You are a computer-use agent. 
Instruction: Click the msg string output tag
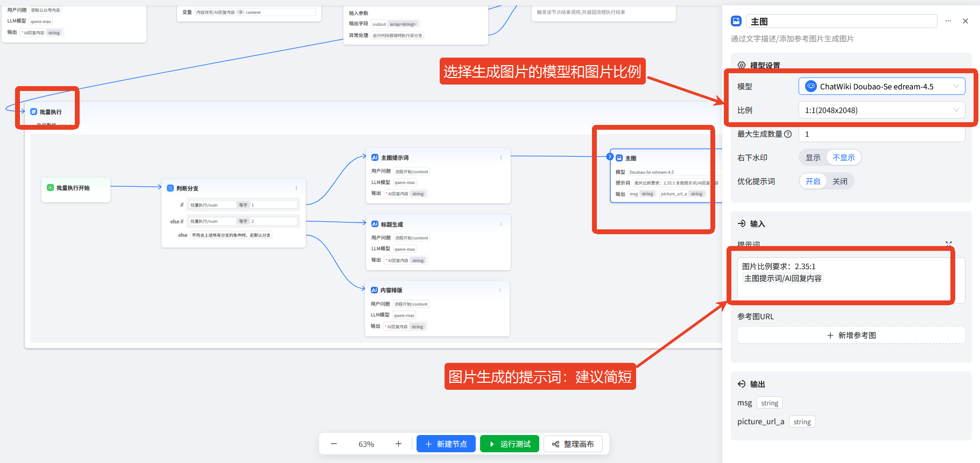pyautogui.click(x=770, y=403)
